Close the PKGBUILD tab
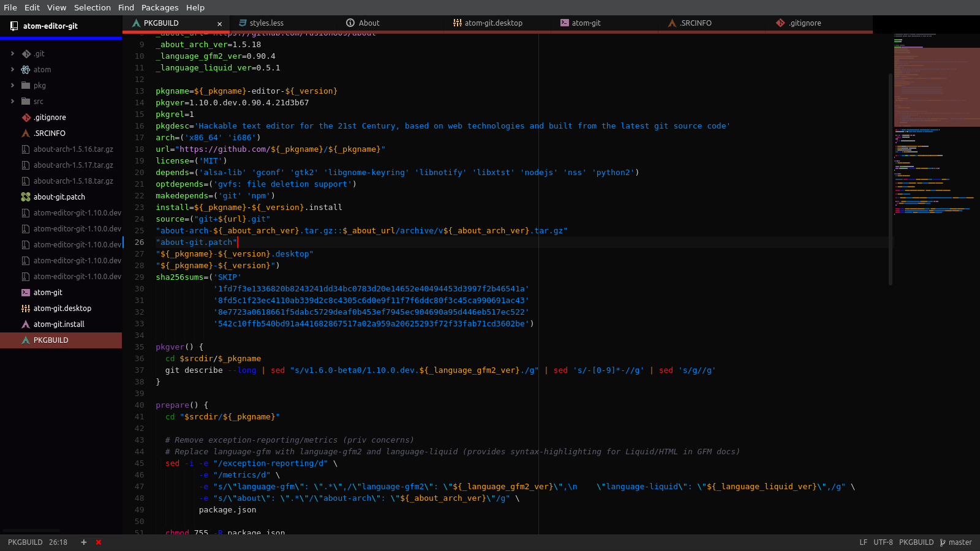Viewport: 980px width, 551px height. tap(219, 24)
